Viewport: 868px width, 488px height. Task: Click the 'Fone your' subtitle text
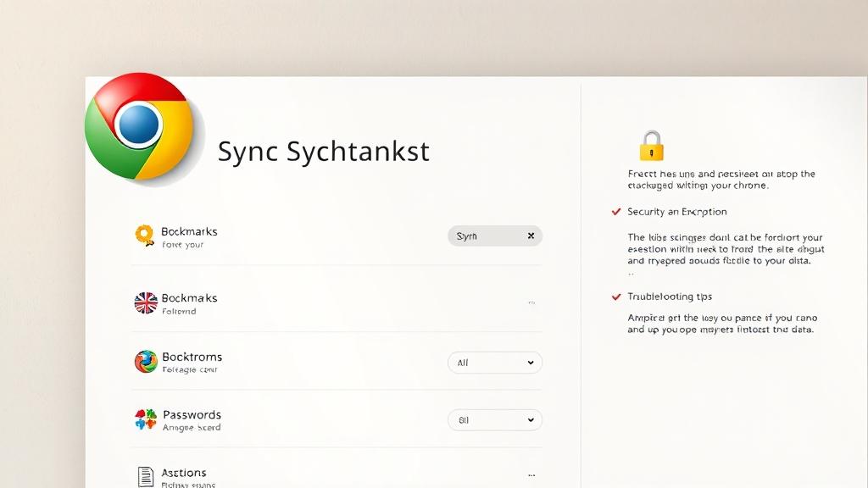pos(183,245)
